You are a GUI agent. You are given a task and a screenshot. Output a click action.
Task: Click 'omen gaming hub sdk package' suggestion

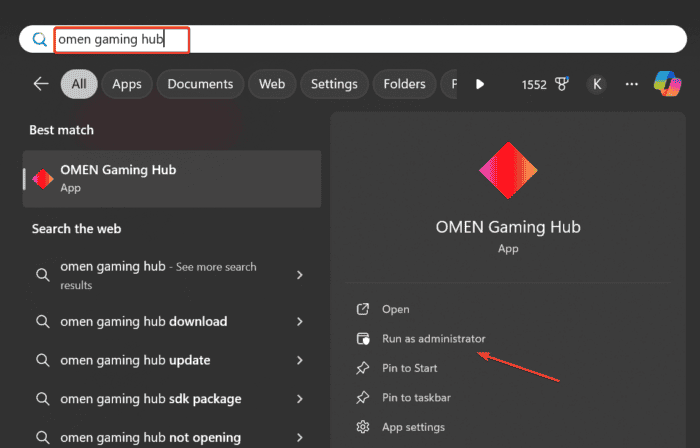151,398
